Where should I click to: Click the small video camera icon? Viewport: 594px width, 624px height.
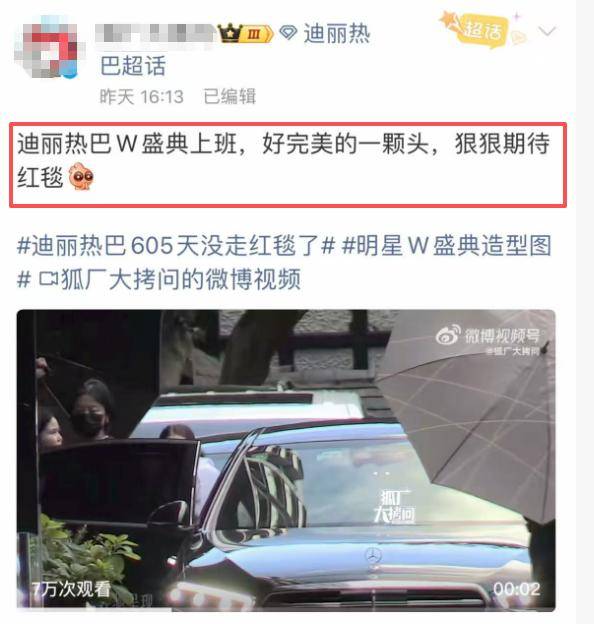[x=49, y=279]
